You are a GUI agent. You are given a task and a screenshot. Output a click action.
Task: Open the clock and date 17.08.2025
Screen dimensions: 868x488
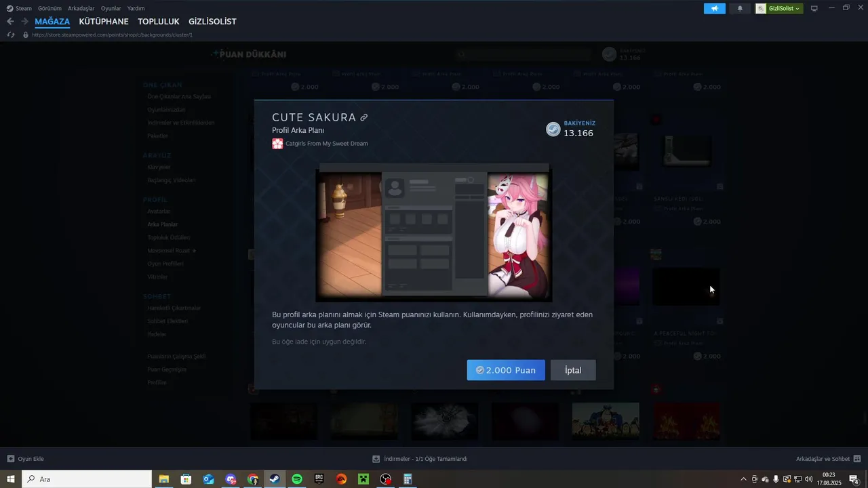coord(829,479)
